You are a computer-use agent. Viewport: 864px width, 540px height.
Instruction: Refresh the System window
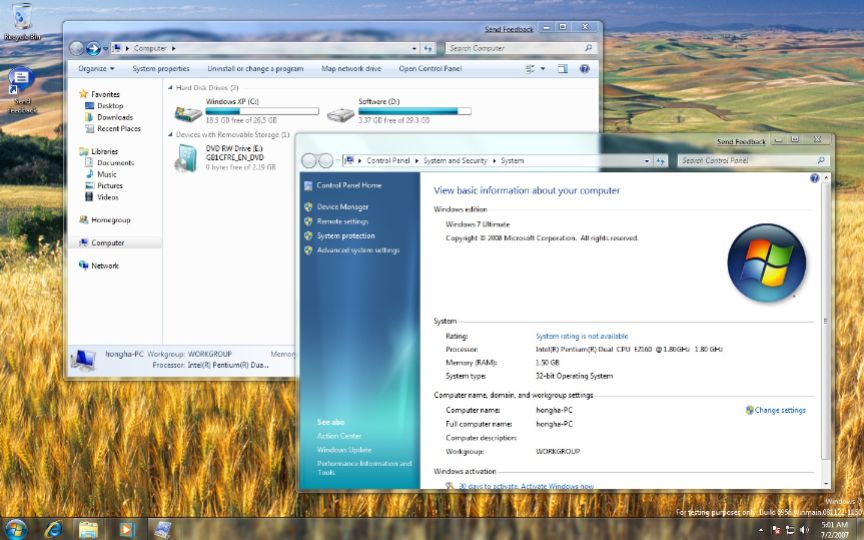[661, 161]
